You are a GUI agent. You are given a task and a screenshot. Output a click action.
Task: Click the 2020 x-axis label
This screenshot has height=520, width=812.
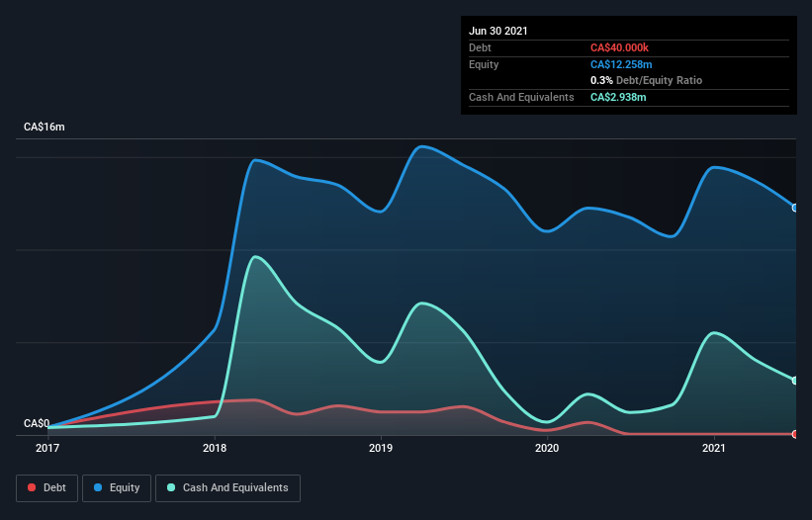[547, 448]
